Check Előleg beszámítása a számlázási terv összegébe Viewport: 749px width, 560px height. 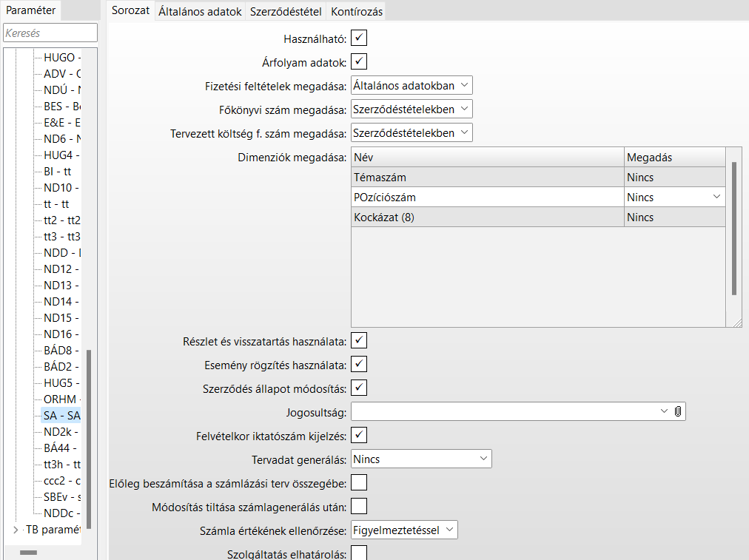pos(359,483)
